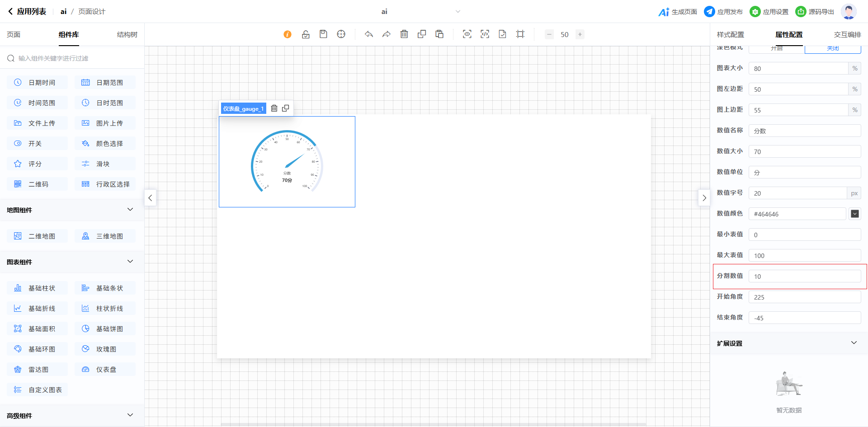Click the 生成页面 AI button

pos(678,12)
